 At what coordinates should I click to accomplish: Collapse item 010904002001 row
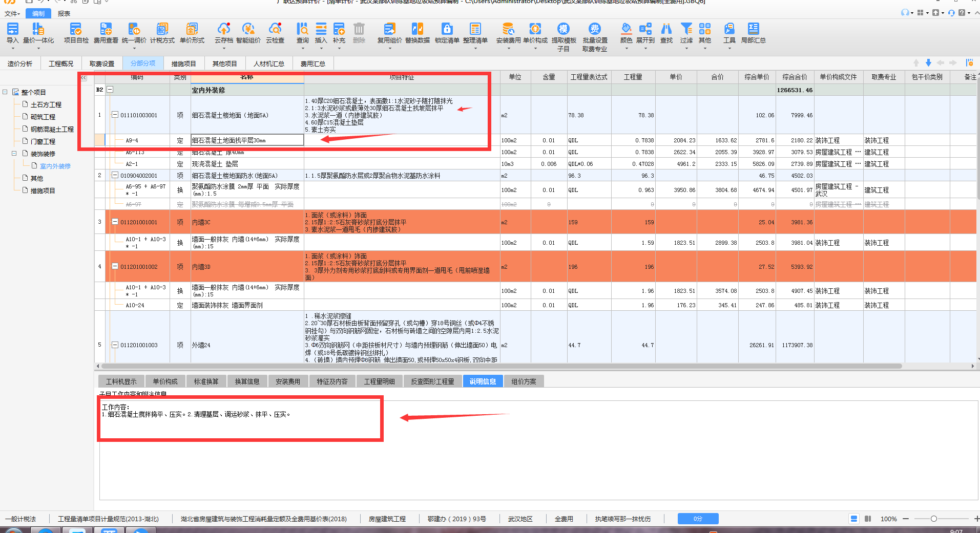pos(115,176)
